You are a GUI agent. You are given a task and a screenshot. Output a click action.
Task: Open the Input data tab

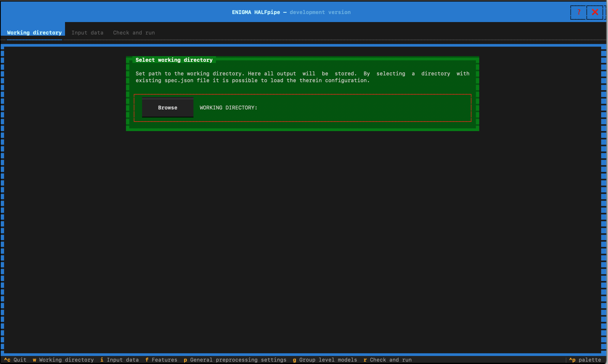pyautogui.click(x=87, y=33)
